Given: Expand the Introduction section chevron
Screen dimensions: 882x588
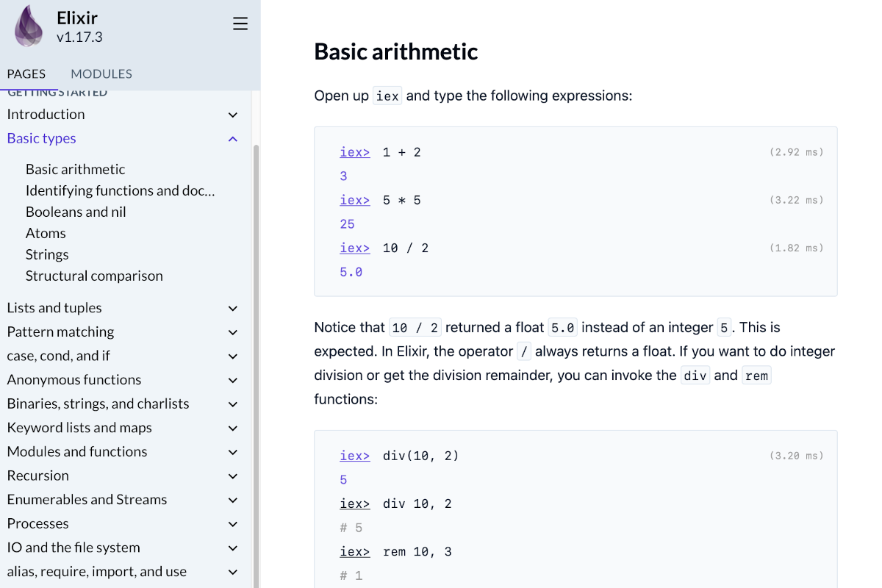Looking at the screenshot, I should tap(233, 115).
